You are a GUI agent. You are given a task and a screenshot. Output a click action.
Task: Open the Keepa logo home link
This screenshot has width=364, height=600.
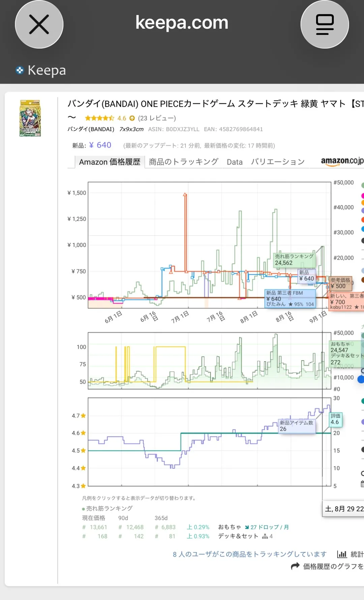coord(41,70)
